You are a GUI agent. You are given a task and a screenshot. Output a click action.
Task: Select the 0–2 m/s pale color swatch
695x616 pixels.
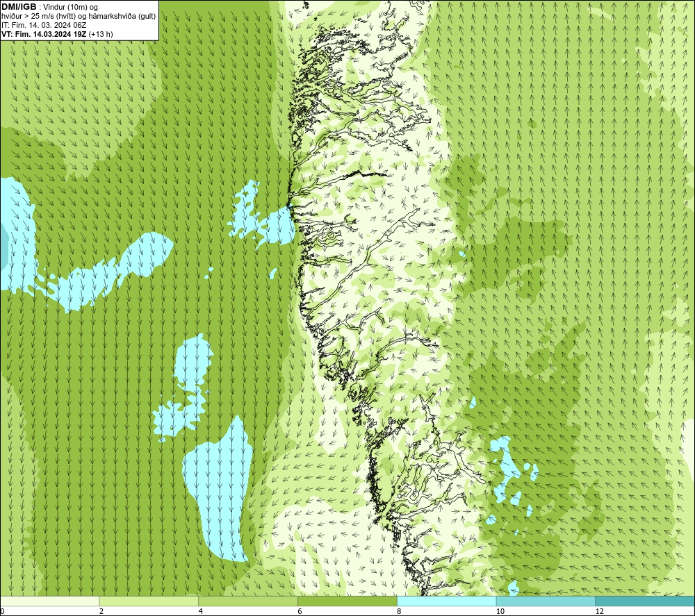click(x=49, y=601)
